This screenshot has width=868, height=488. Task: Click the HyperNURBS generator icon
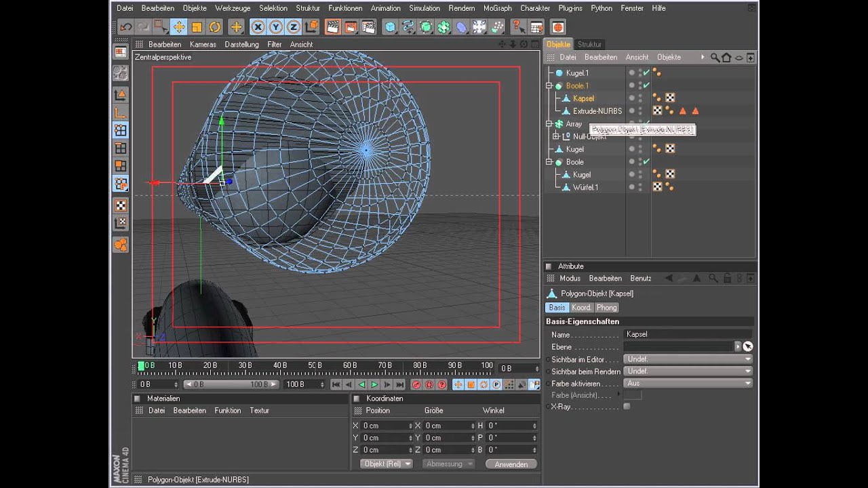[426, 27]
